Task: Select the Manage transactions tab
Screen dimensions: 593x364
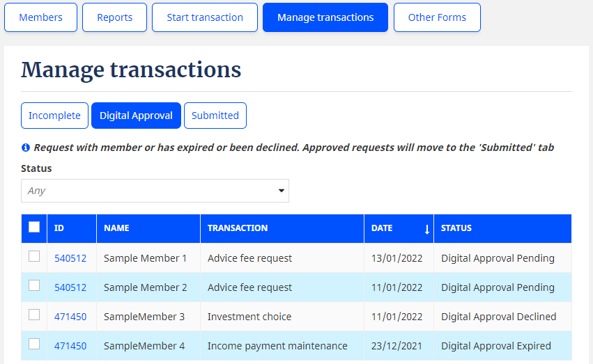Action: click(325, 17)
